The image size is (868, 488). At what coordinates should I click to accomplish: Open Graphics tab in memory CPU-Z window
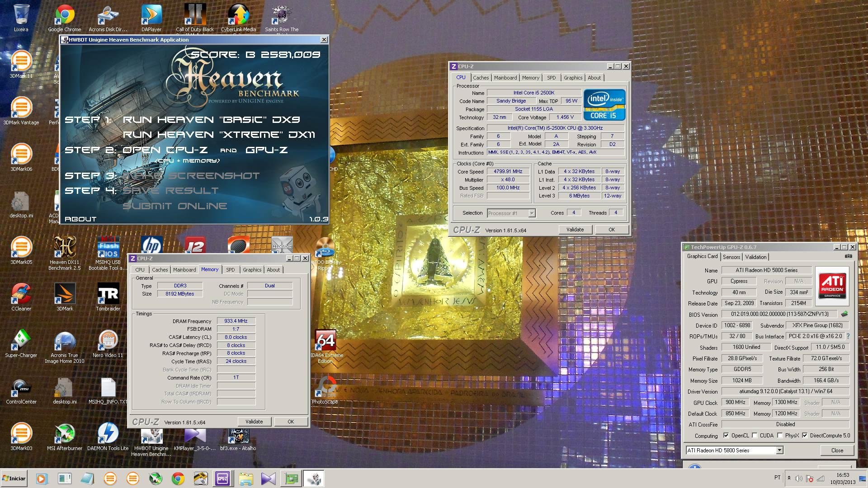(252, 270)
